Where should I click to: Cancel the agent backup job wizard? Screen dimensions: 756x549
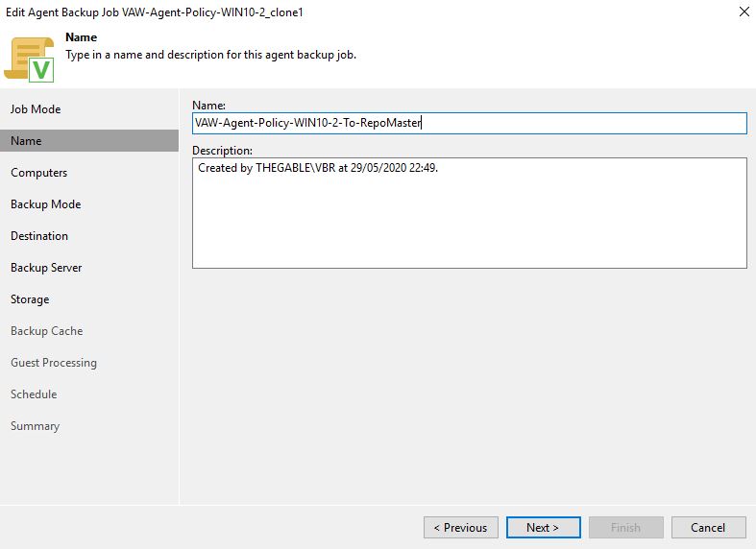pyautogui.click(x=708, y=527)
